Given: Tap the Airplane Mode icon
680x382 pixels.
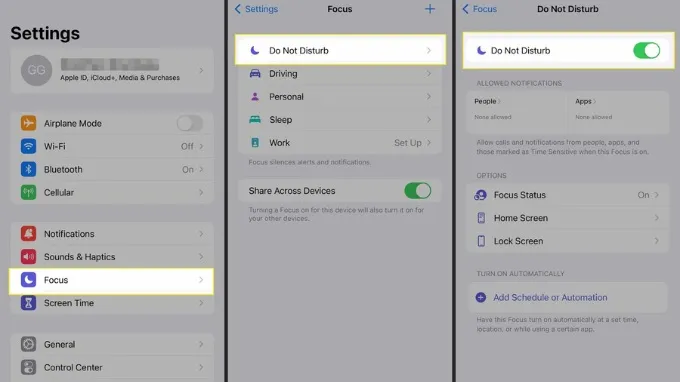Looking at the screenshot, I should [x=28, y=123].
